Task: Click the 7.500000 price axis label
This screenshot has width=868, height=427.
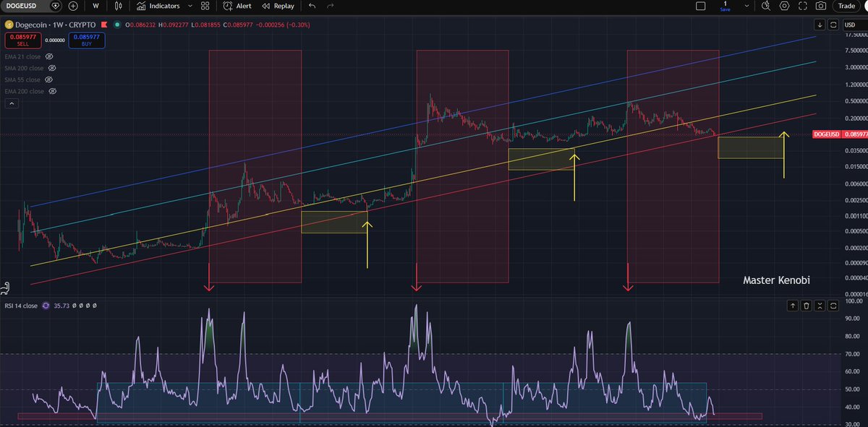Action: (855, 51)
